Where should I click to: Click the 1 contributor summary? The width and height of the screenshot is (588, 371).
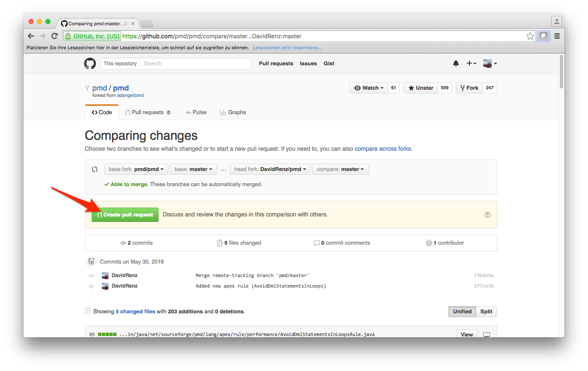tap(445, 243)
